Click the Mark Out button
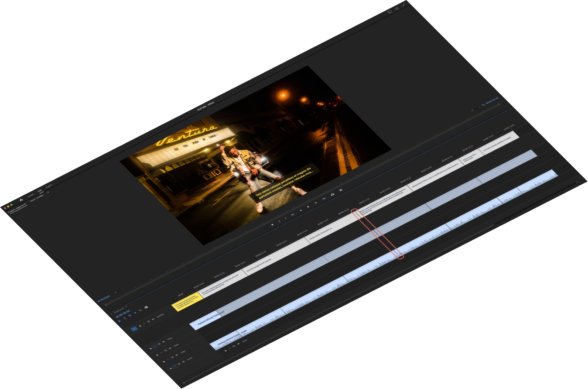This screenshot has height=389, width=588. [286, 218]
